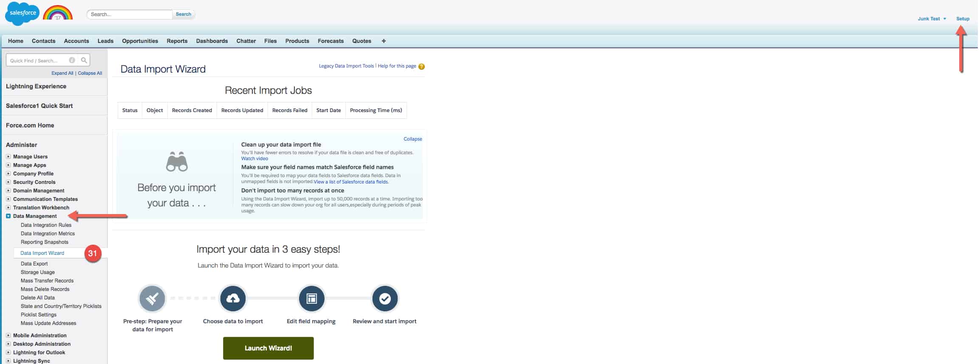Open the Quotes tab
Image resolution: width=980 pixels, height=364 pixels.
(361, 41)
